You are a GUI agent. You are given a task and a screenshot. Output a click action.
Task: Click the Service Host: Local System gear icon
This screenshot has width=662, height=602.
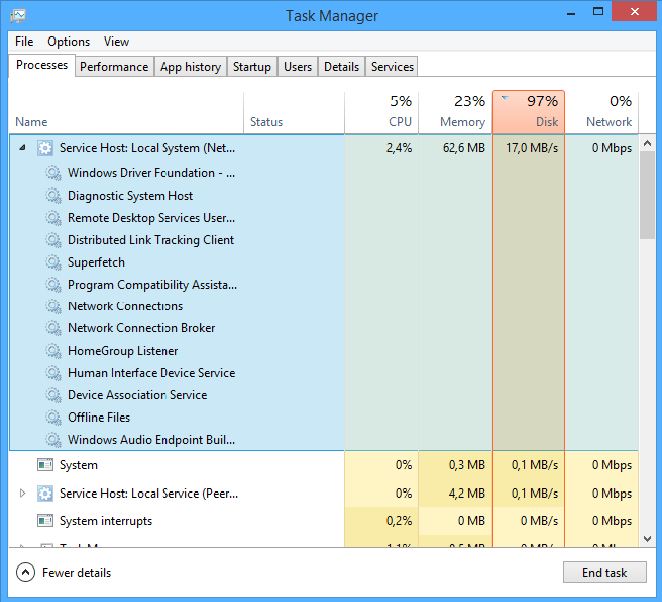pyautogui.click(x=45, y=148)
